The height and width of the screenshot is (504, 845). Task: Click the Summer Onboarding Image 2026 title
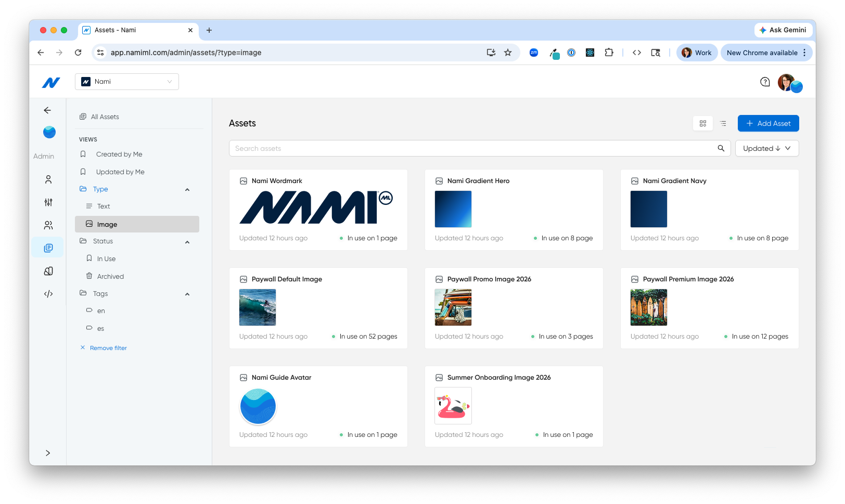[x=499, y=378]
